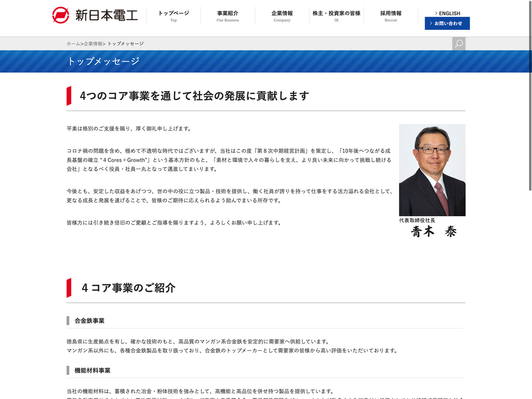Click the arrow beside ENGLISH

[x=436, y=13]
